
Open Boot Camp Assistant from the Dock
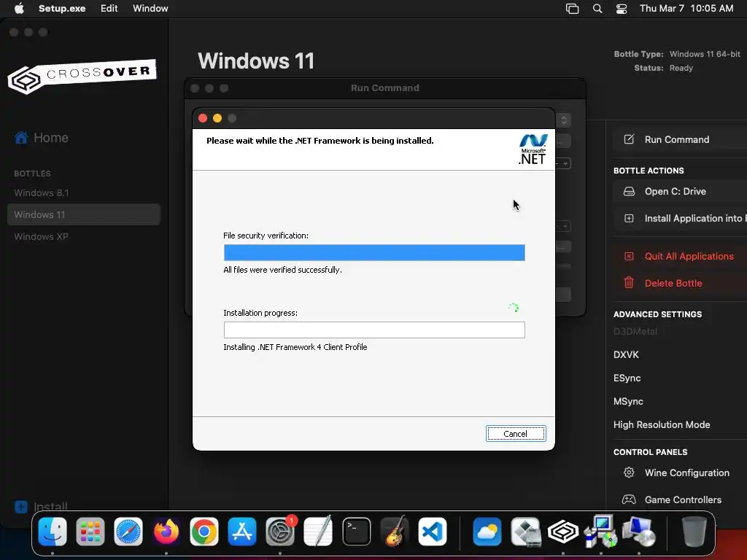point(525,532)
